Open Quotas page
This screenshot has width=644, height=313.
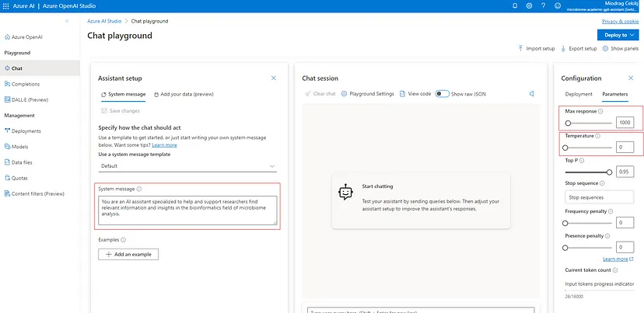(16, 179)
